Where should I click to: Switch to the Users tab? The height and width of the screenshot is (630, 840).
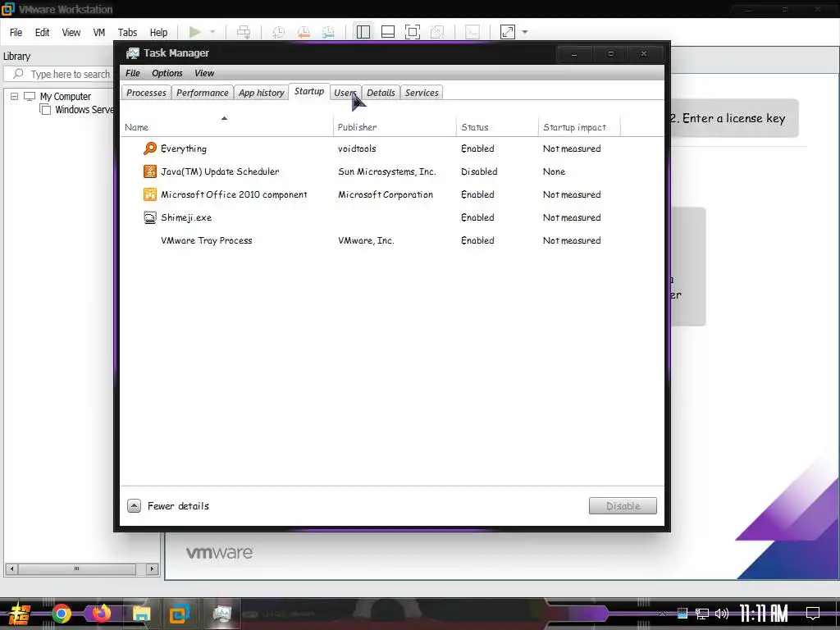[x=345, y=93]
